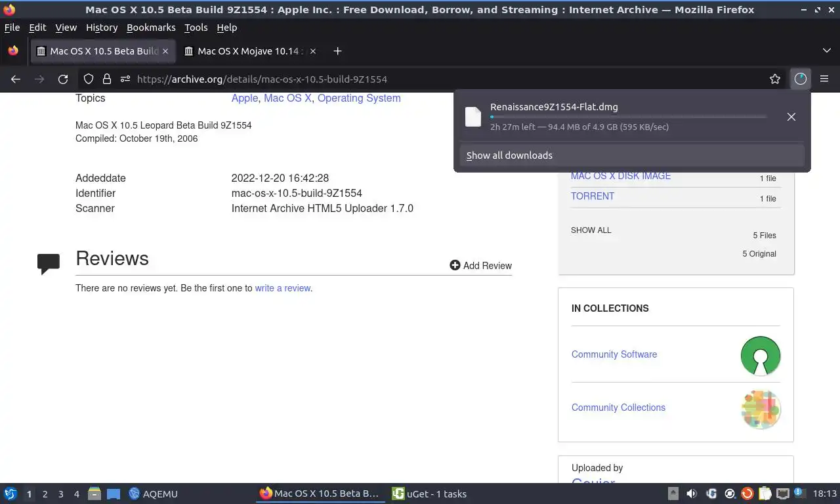Image resolution: width=840 pixels, height=504 pixels.
Task: Expand the list all tabs chevron
Action: point(826,51)
